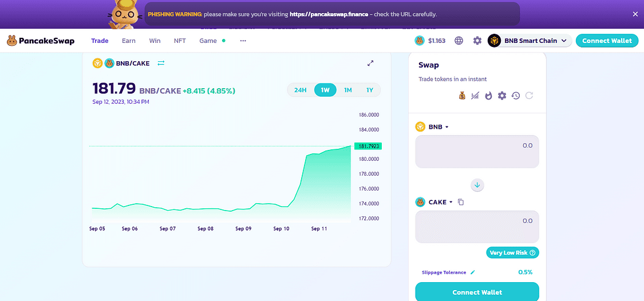Open the Win menu
644x301 pixels.
155,41
